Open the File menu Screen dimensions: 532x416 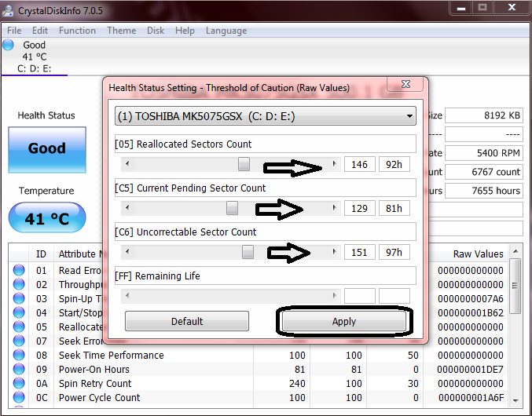(14, 31)
